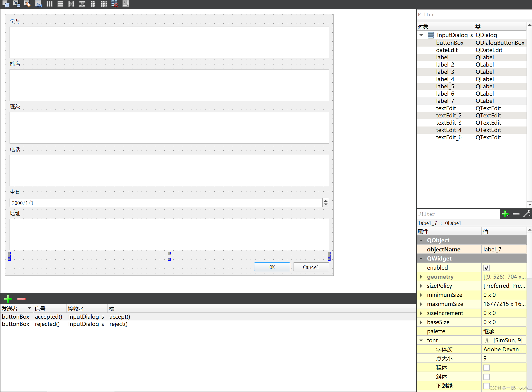Screen dimensions: 532x392
Task: Collapse the QObject property group
Action: [x=421, y=240]
